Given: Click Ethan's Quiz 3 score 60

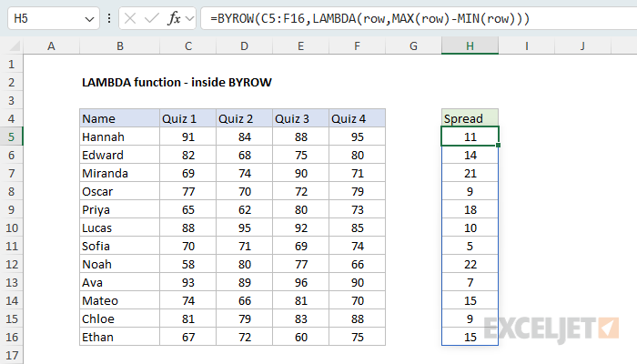Looking at the screenshot, I should pyautogui.click(x=300, y=338).
